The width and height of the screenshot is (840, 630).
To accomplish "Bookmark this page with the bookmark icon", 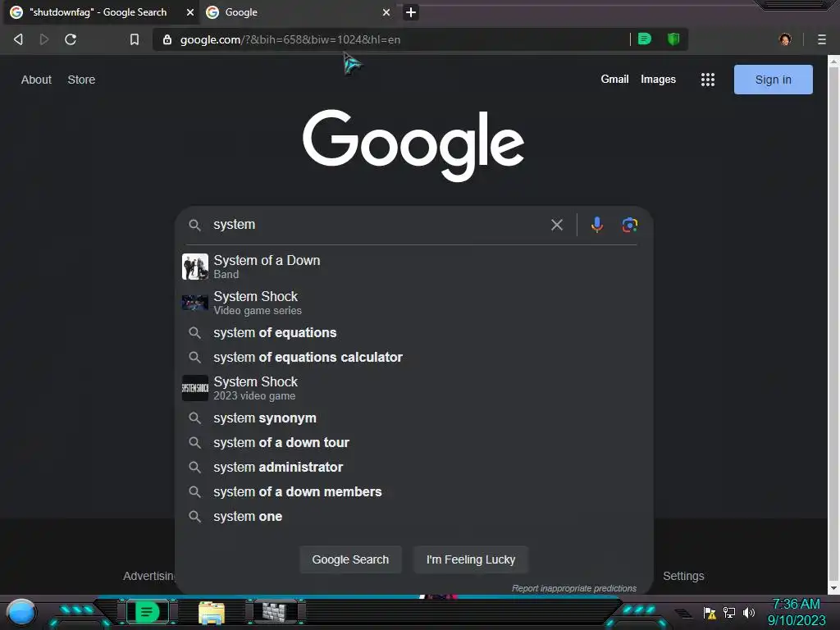I will [x=135, y=39].
